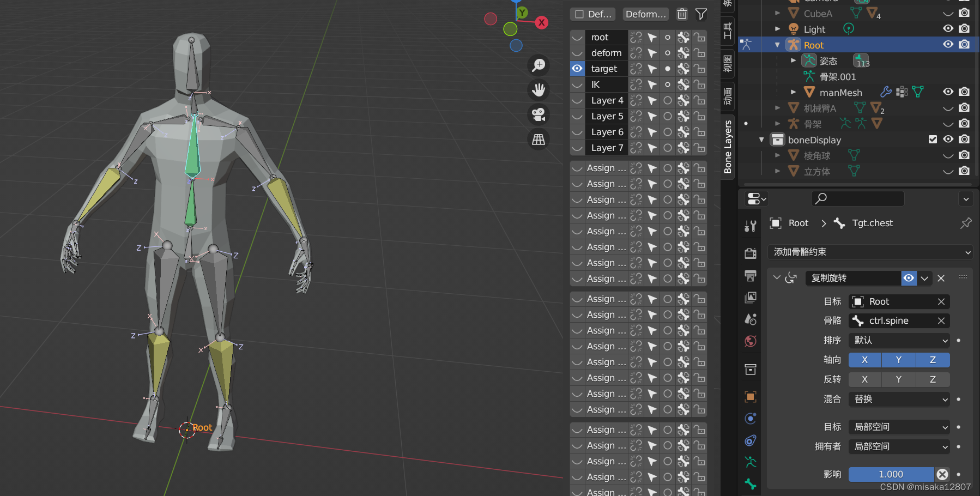Open the View Layer properties icon
980x496 pixels.
pos(751,297)
